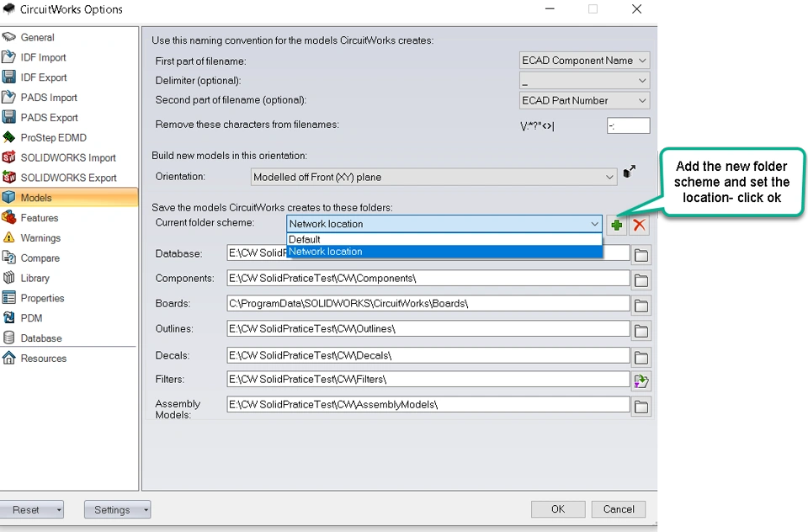Add new folder scheme with green plus

point(616,225)
